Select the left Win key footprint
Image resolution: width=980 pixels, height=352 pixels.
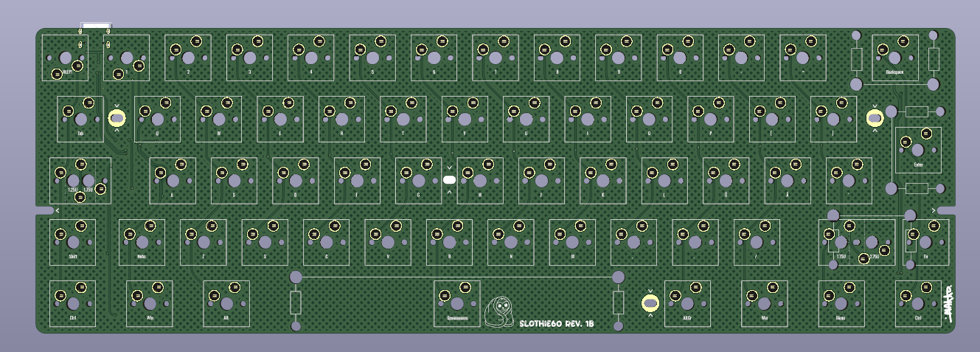click(x=150, y=303)
